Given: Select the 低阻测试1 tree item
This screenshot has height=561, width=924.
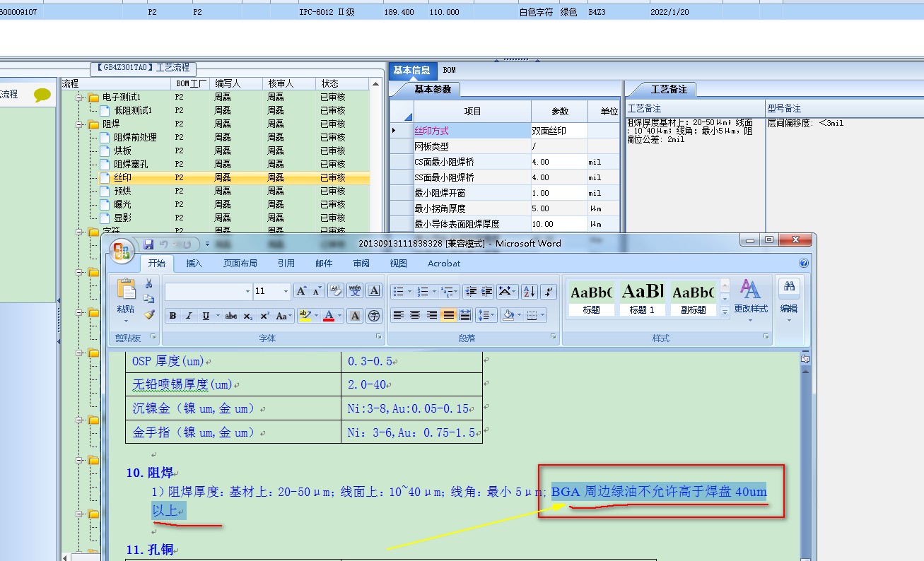Looking at the screenshot, I should (x=133, y=111).
